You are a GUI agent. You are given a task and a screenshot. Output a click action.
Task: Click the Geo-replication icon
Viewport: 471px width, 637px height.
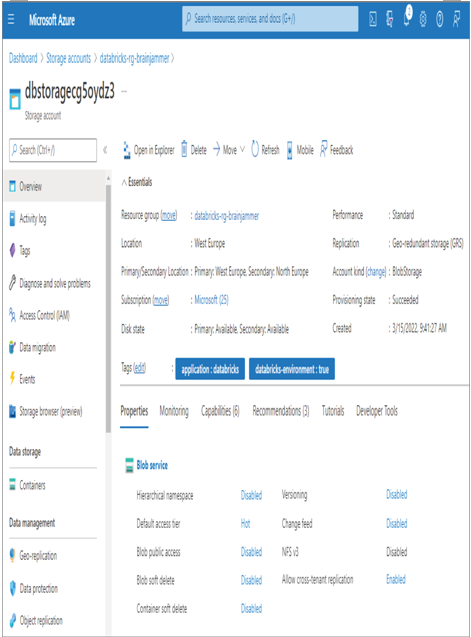(13, 555)
